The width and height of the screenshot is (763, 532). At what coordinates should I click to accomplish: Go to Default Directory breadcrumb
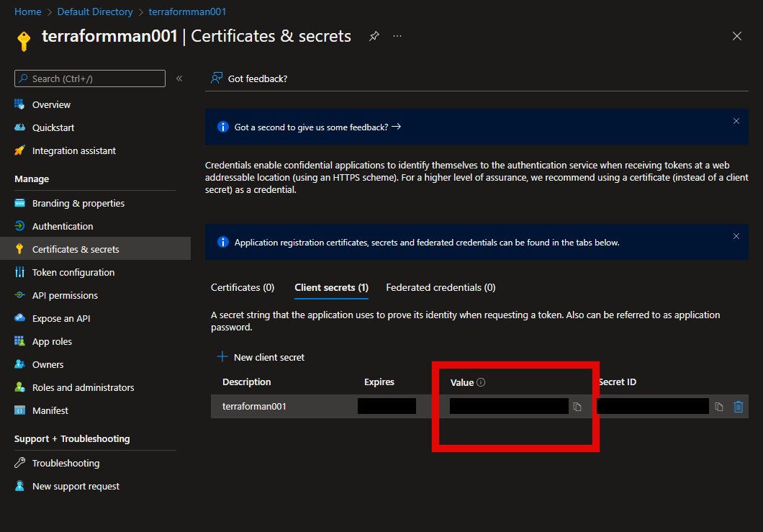pyautogui.click(x=95, y=12)
